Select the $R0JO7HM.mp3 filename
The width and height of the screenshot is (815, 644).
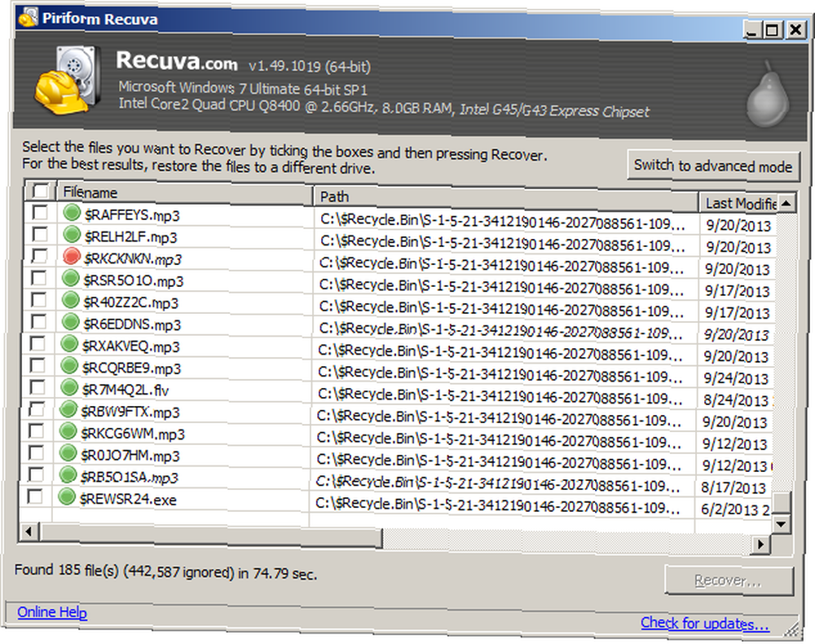tap(130, 456)
